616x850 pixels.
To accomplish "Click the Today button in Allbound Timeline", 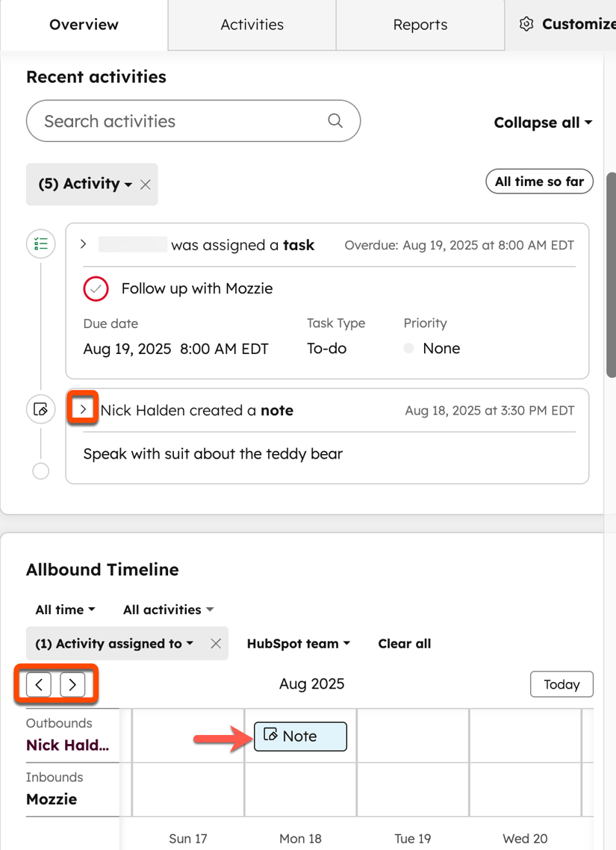I will 561,683.
